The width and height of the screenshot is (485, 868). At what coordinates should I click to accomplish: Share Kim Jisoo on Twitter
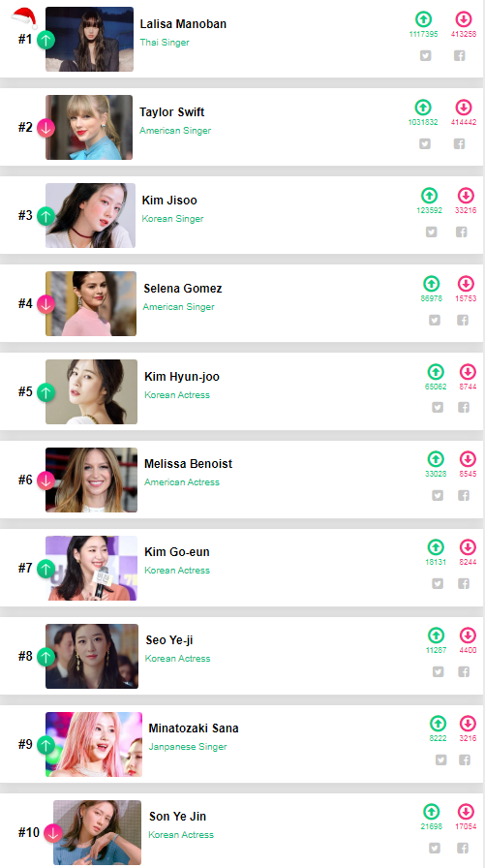432,232
